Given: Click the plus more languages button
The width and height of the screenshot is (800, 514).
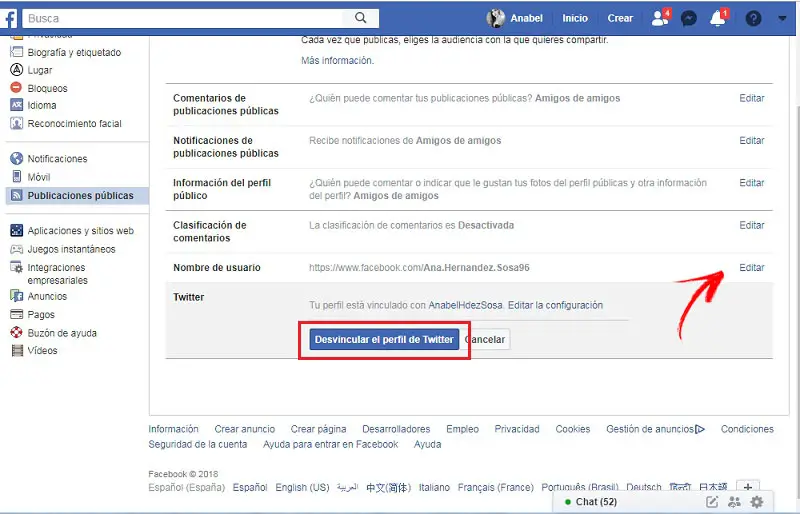Looking at the screenshot, I should click(747, 487).
